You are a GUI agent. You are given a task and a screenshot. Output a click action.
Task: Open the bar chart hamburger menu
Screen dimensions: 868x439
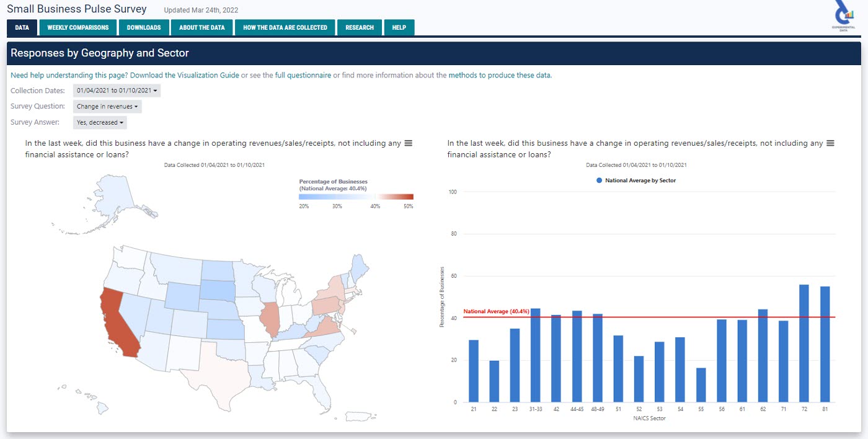(x=830, y=143)
